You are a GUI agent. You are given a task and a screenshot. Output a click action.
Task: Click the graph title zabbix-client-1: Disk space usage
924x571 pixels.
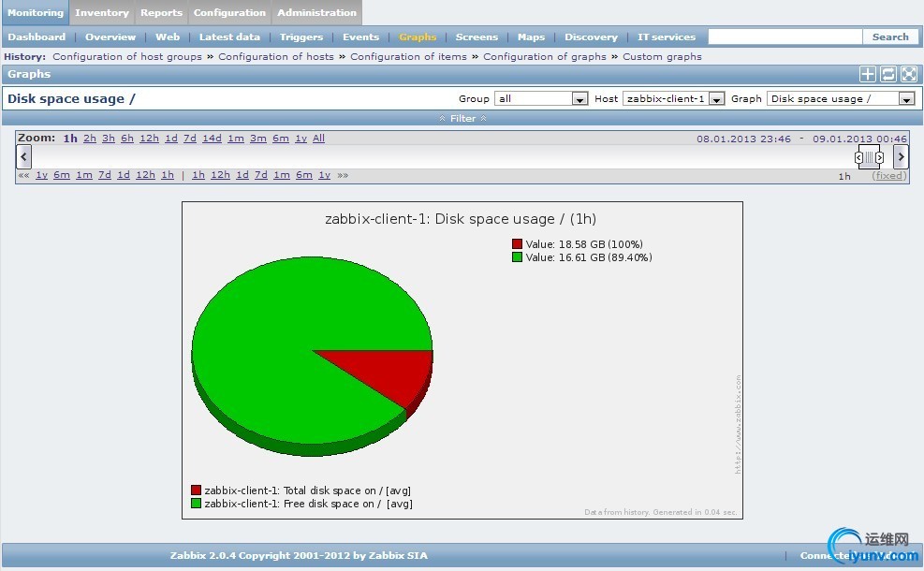[461, 219]
